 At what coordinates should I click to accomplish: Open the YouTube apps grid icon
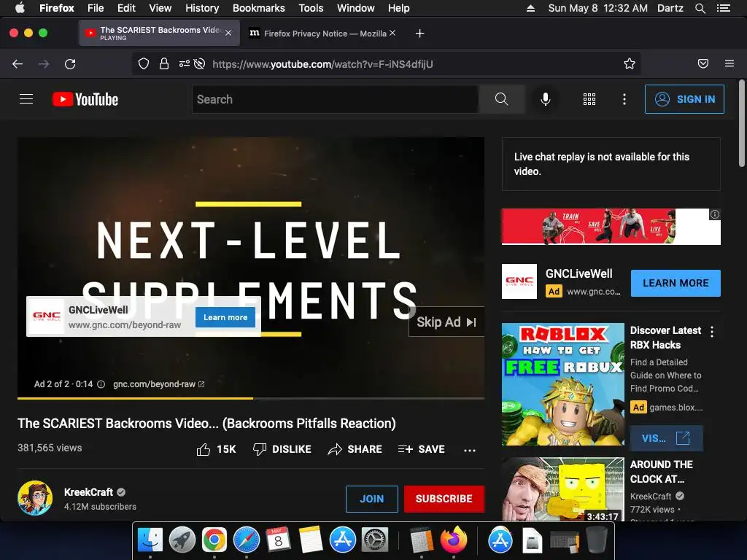tap(589, 99)
